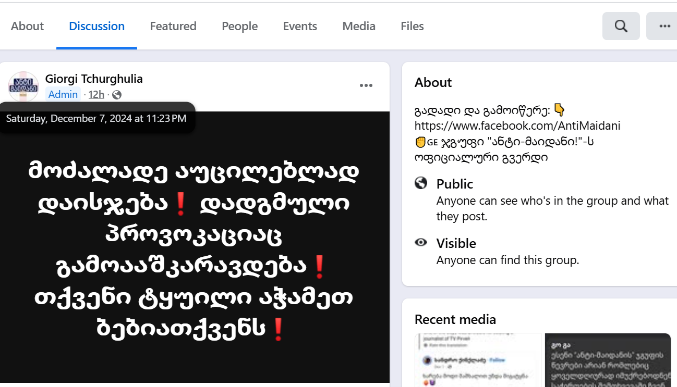677x387 pixels.
Task: Click the pointing-down hand emoji
Action: [x=559, y=110]
